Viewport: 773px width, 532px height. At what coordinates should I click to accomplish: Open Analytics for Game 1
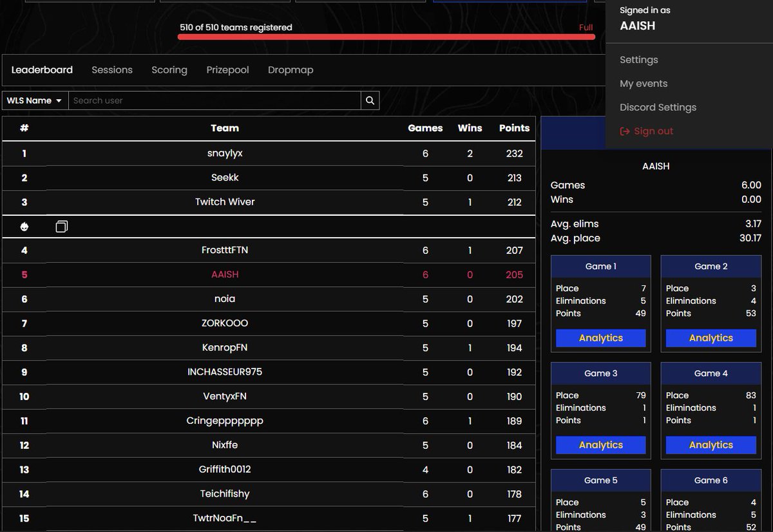click(601, 338)
